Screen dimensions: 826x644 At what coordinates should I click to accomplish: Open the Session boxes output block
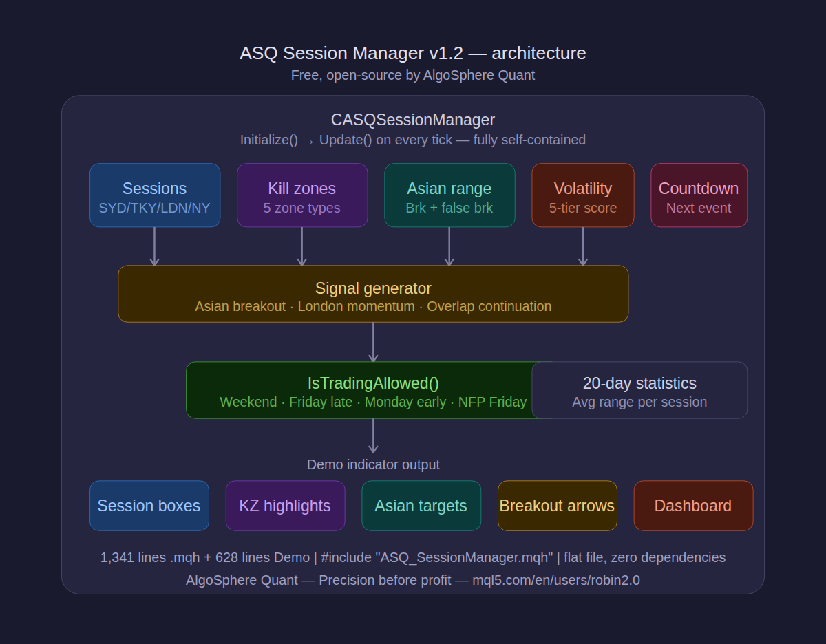pos(149,506)
